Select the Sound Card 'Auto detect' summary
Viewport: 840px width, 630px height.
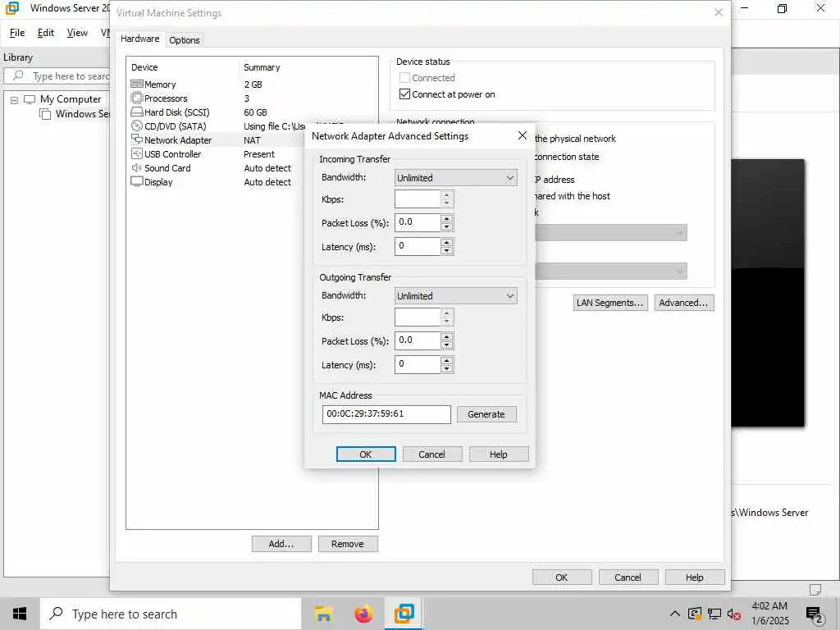[267, 167]
